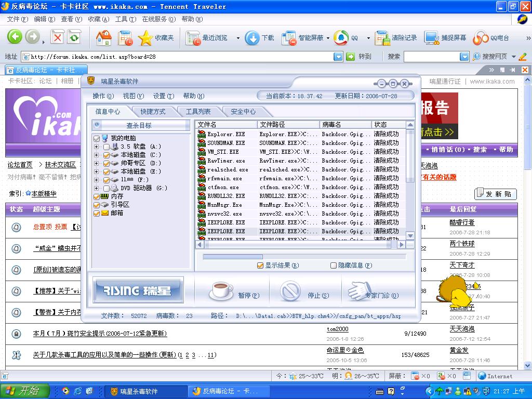This screenshot has width=532, height=399.
Task: Open the 收藏夹 favorites star icon
Action: pos(145,37)
